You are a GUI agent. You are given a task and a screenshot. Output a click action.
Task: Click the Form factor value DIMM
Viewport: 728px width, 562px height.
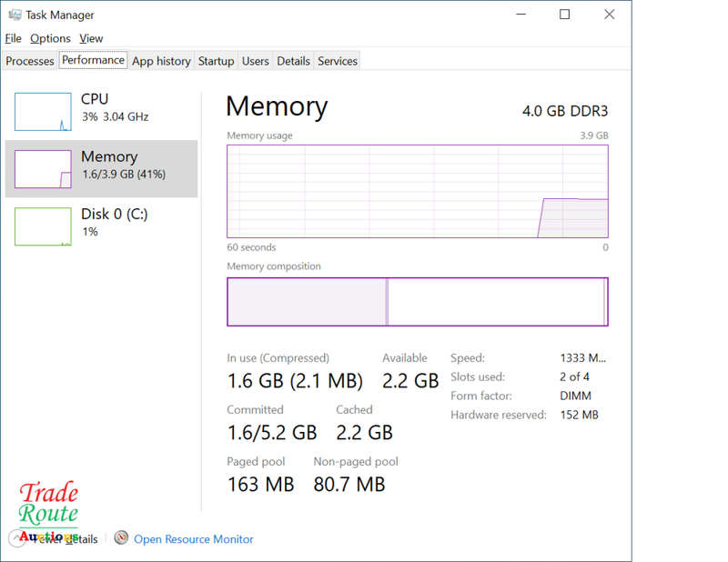click(x=575, y=396)
